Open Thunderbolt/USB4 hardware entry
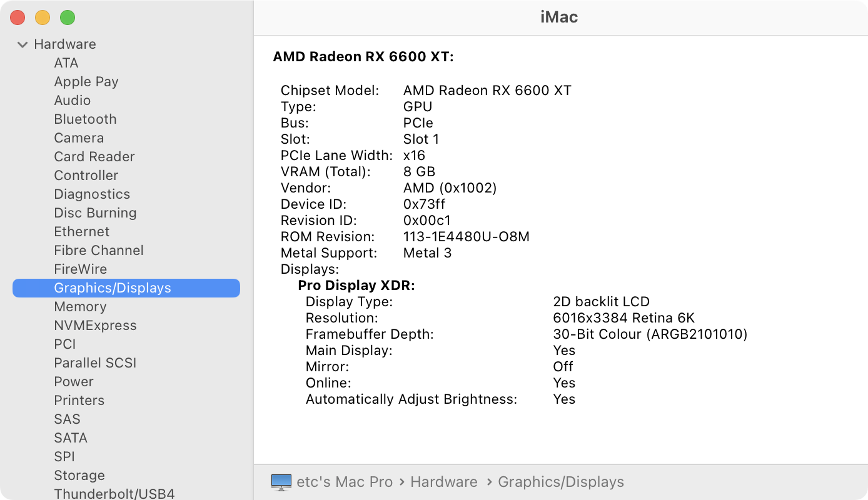 (x=114, y=494)
